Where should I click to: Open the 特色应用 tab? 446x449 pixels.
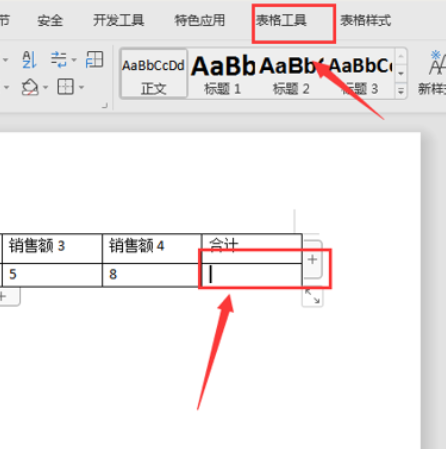click(200, 21)
